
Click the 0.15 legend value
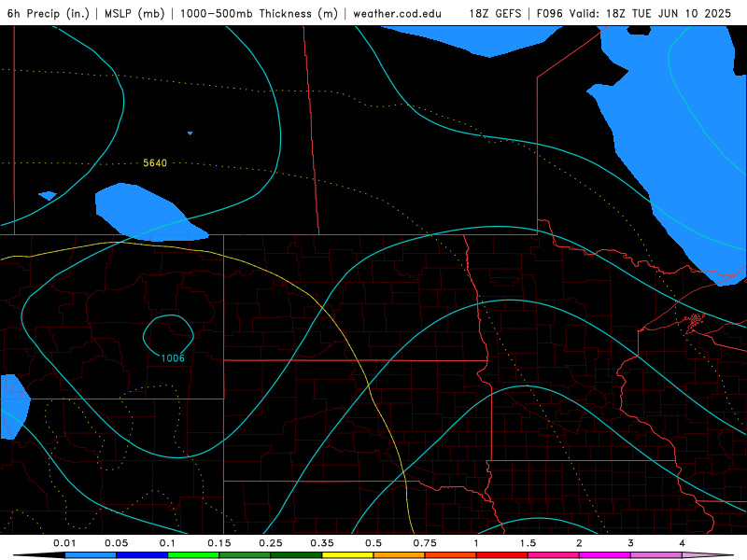pyautogui.click(x=219, y=543)
